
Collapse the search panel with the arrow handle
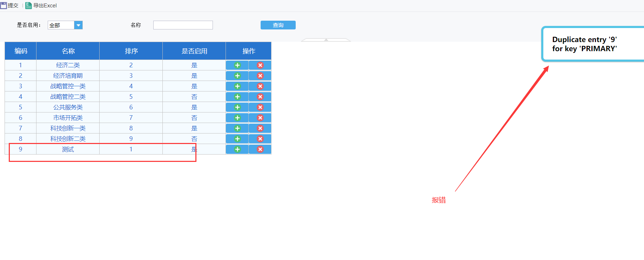click(x=326, y=40)
